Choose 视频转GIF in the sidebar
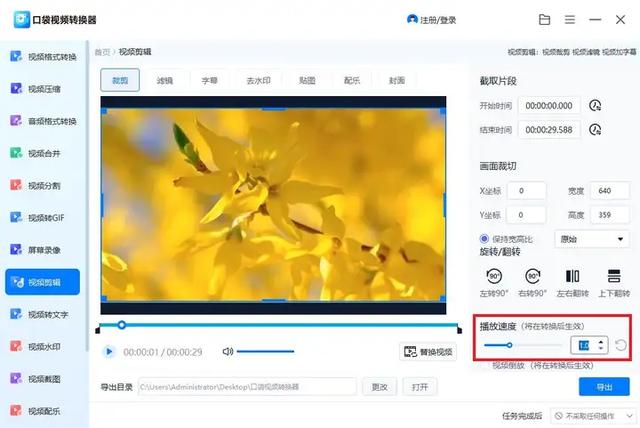Viewport: 640px width, 428px height. (x=37, y=217)
